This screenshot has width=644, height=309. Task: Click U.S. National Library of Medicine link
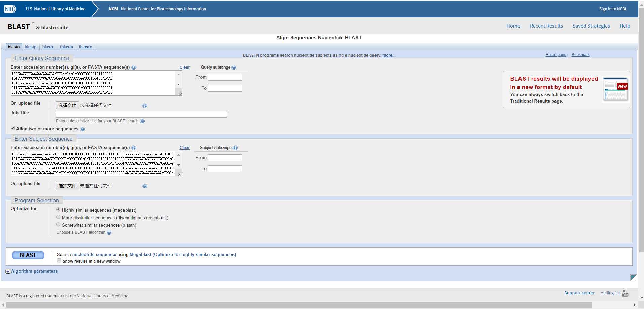point(56,9)
